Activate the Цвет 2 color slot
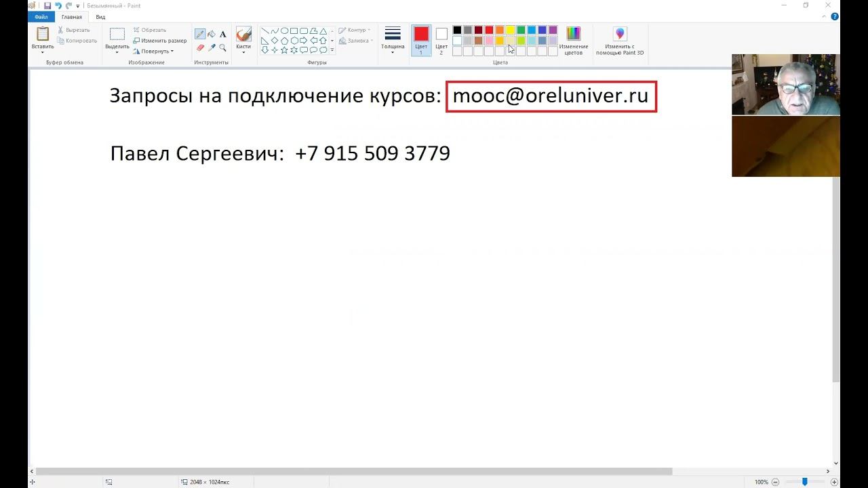This screenshot has width=868, height=488. 441,41
